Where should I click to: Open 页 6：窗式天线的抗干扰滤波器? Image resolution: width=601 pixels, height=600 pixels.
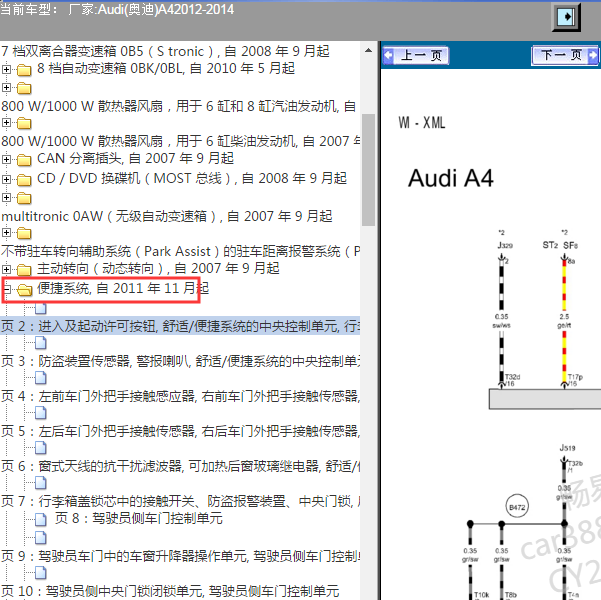pos(180,466)
